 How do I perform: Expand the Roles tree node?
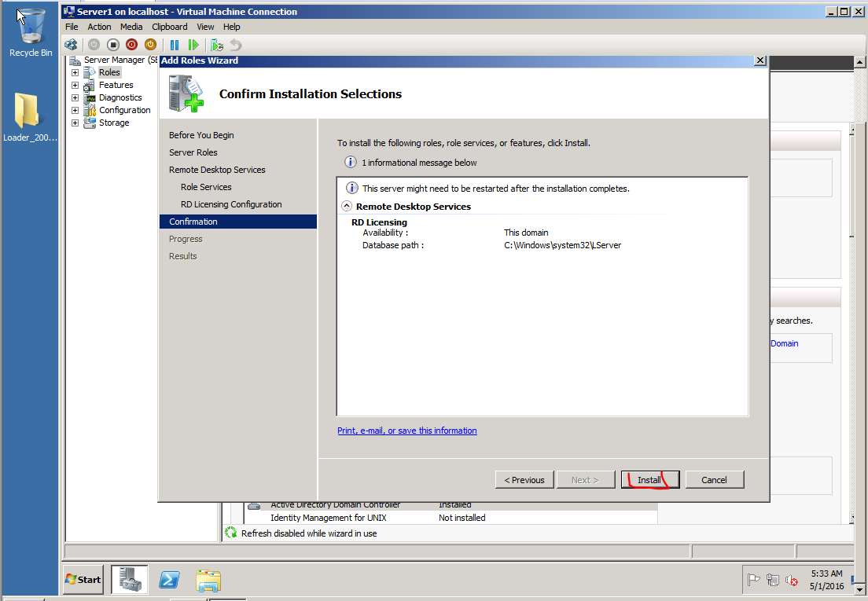click(x=75, y=72)
